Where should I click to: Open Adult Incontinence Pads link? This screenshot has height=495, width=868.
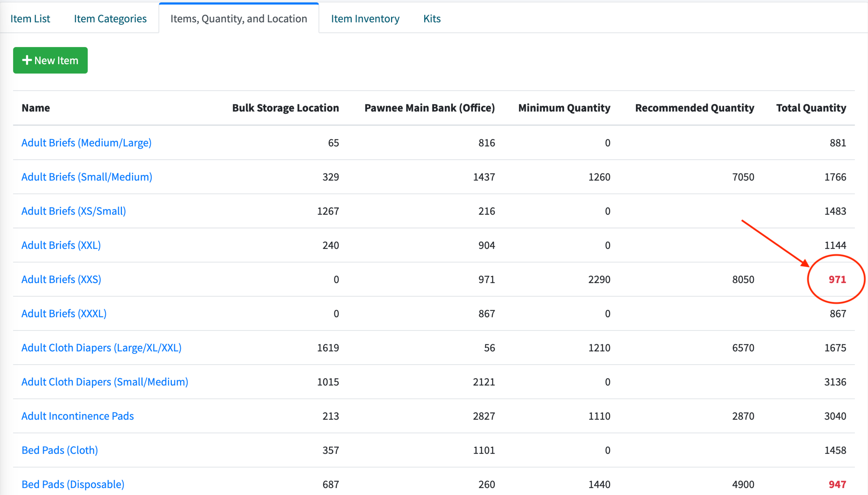tap(77, 416)
